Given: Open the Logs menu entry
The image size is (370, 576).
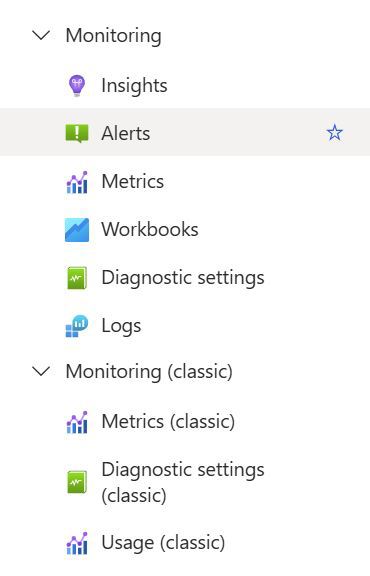Looking at the screenshot, I should (185, 326).
